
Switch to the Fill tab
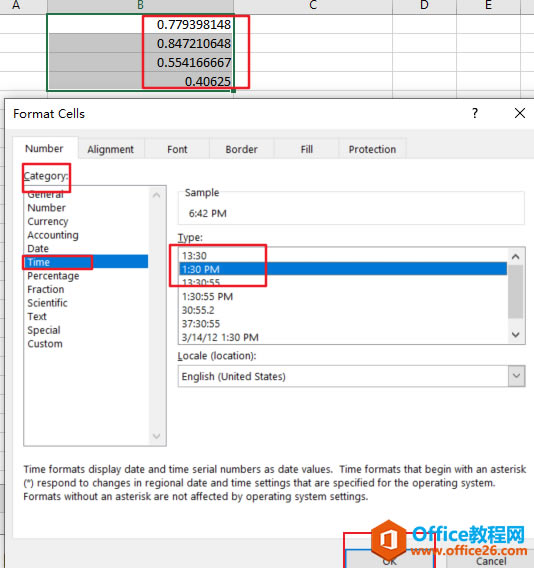pos(306,149)
